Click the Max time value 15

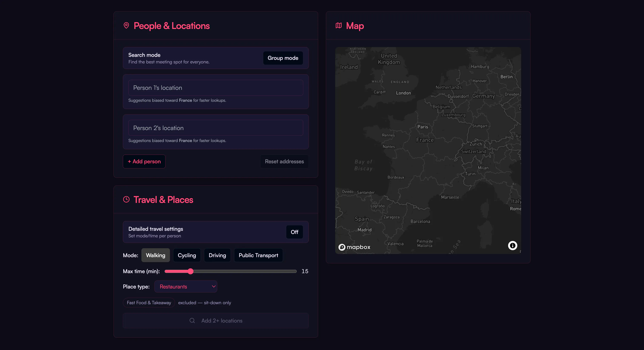(305, 271)
